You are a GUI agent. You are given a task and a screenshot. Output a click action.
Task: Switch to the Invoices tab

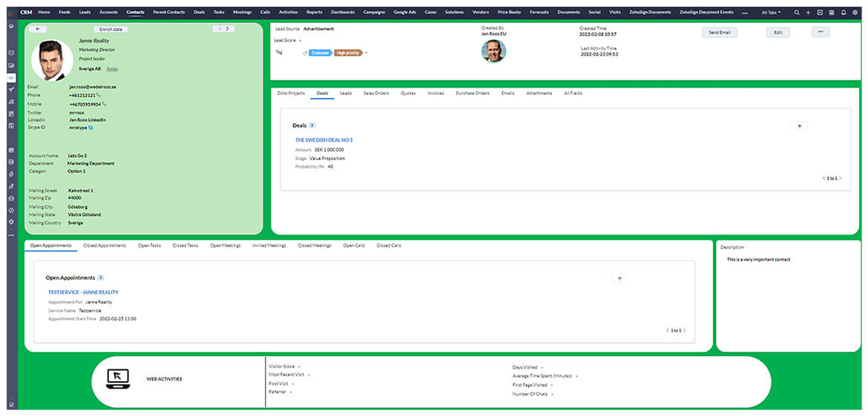coord(435,93)
